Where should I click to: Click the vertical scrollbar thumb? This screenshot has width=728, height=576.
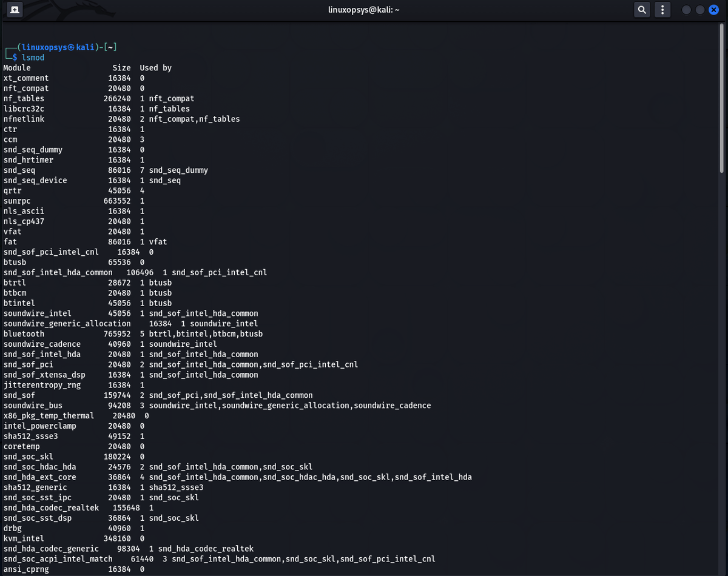[x=721, y=97]
